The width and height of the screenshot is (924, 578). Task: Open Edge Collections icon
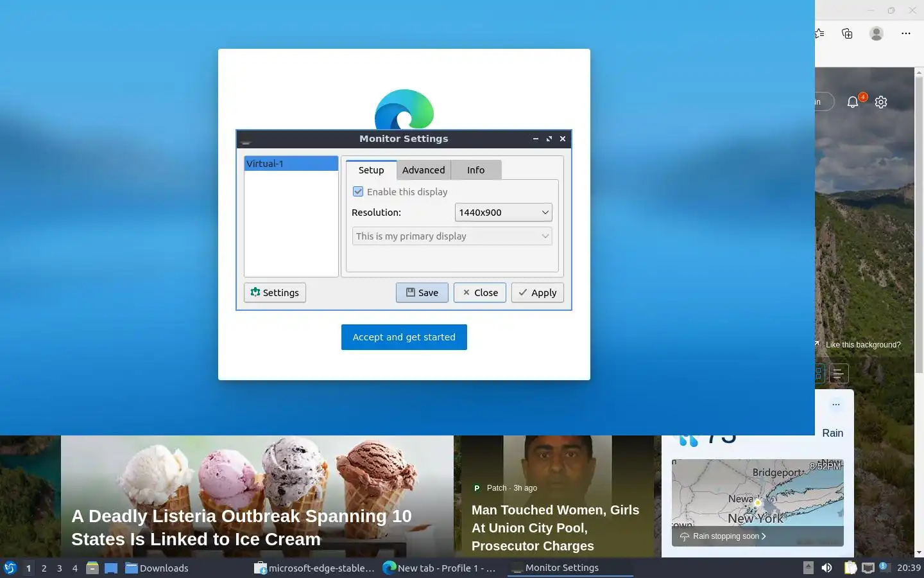(847, 33)
